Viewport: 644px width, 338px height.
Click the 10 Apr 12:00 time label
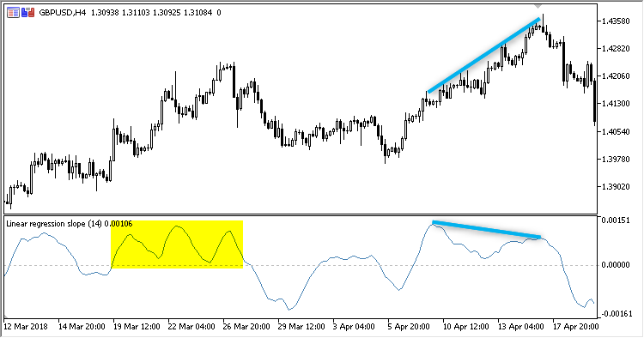466,327
